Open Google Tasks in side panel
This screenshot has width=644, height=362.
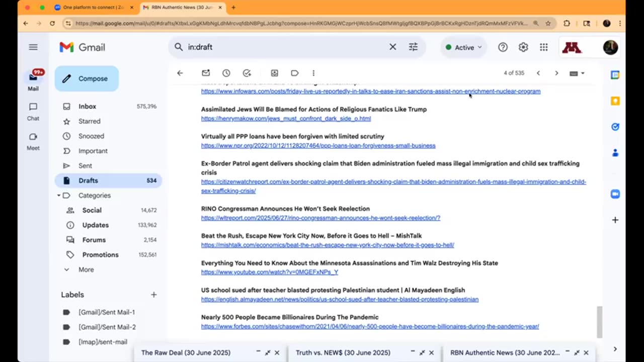[615, 127]
